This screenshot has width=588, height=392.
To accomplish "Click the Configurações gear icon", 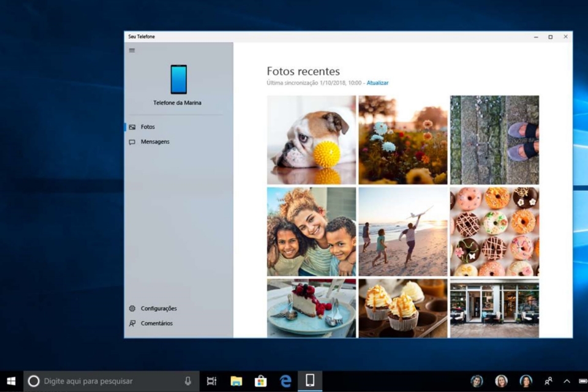I will [x=132, y=308].
